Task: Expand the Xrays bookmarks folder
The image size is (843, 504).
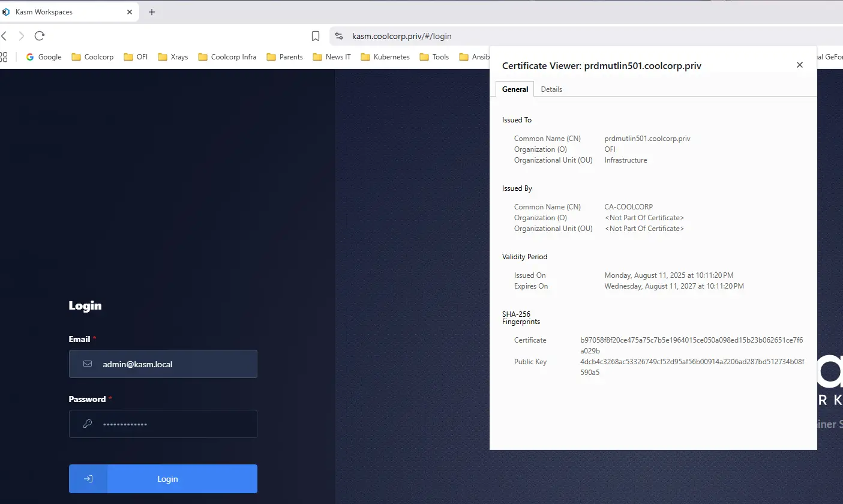Action: point(173,57)
